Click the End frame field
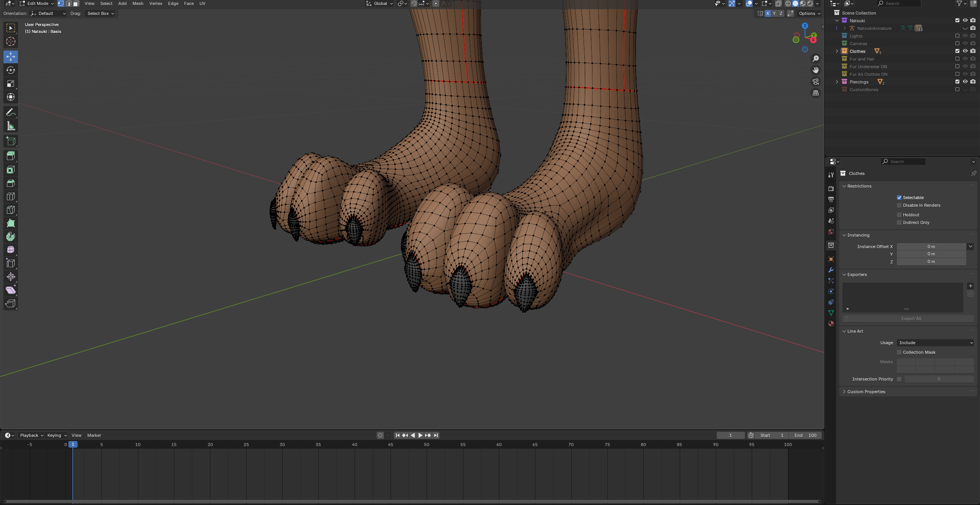The width and height of the screenshot is (980, 505). click(805, 435)
